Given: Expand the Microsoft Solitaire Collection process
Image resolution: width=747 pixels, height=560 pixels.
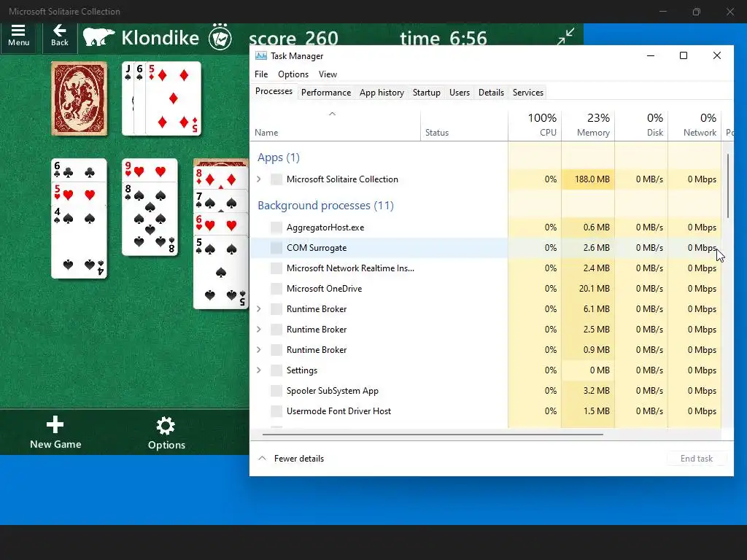Looking at the screenshot, I should (x=259, y=179).
